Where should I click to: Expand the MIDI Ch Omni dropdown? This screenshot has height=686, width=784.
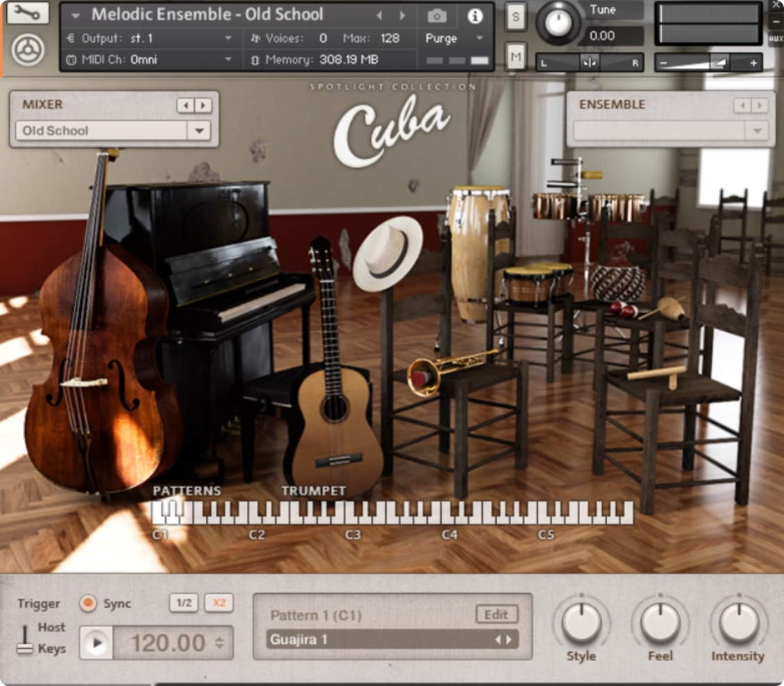click(228, 59)
